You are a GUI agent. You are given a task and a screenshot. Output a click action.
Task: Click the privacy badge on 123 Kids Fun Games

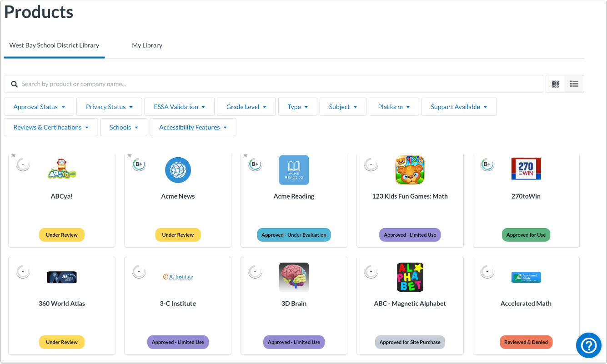pos(371,164)
